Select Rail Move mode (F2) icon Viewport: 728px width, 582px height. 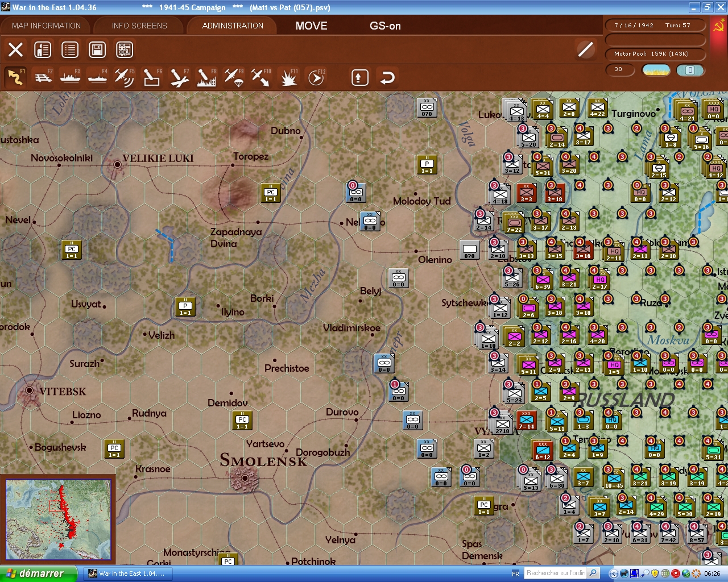pyautogui.click(x=43, y=77)
